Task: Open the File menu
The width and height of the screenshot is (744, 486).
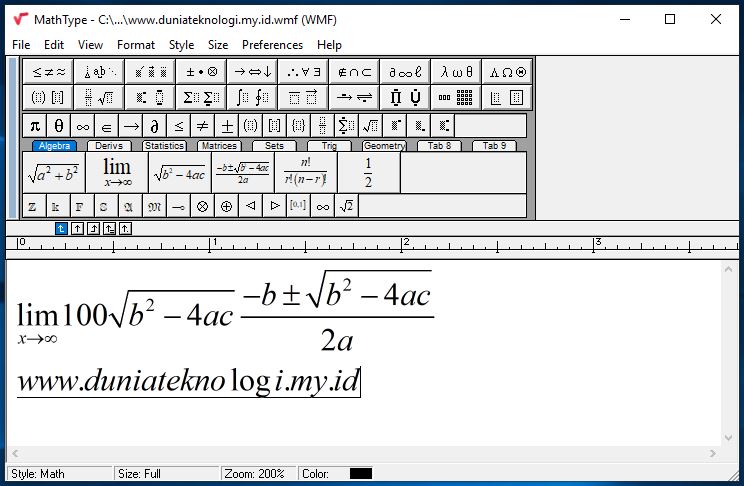Action: (21, 45)
